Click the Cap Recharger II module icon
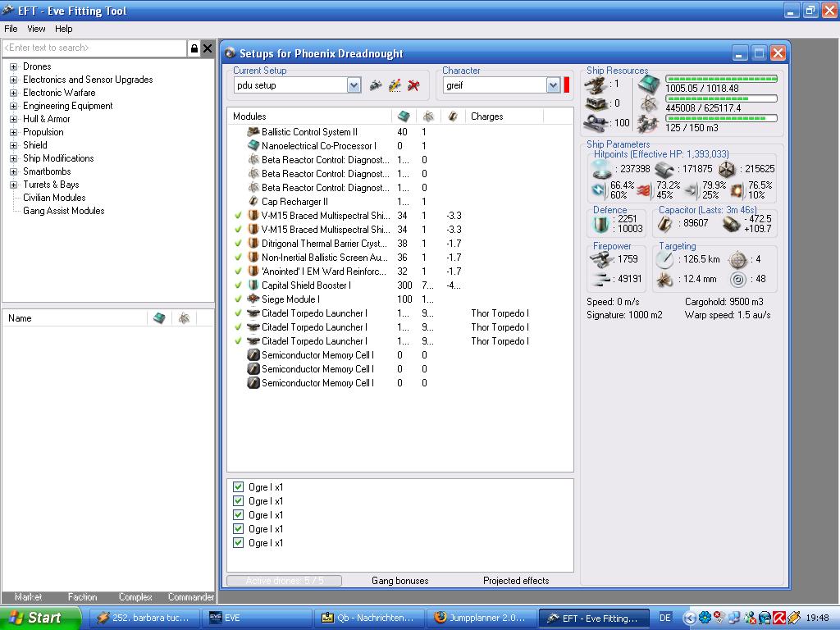This screenshot has width=840, height=630. pyautogui.click(x=253, y=202)
